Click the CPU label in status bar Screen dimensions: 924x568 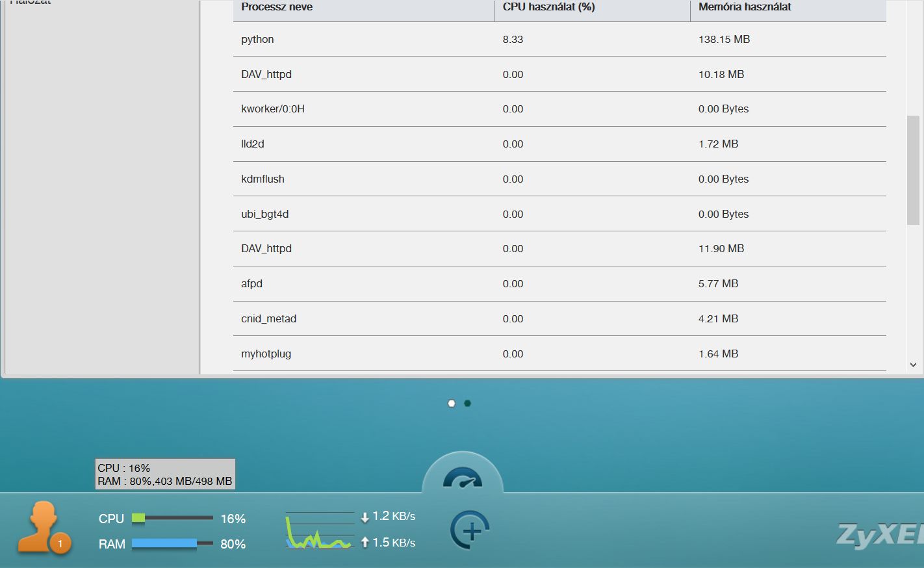tap(111, 519)
